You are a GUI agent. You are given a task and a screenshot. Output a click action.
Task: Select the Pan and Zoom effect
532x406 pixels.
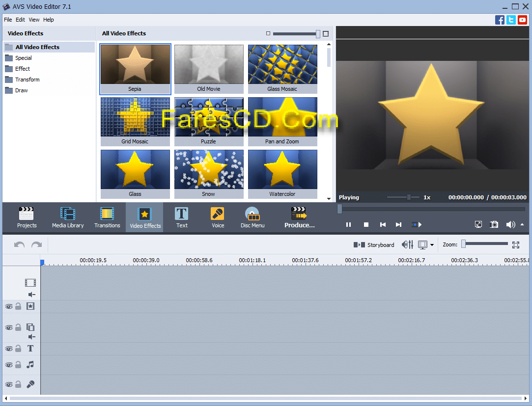pos(282,121)
